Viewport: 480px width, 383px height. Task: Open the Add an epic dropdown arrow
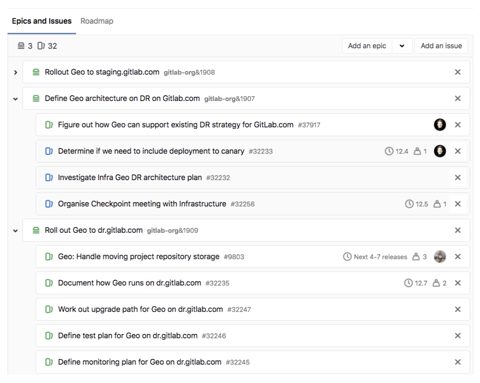[x=402, y=46]
